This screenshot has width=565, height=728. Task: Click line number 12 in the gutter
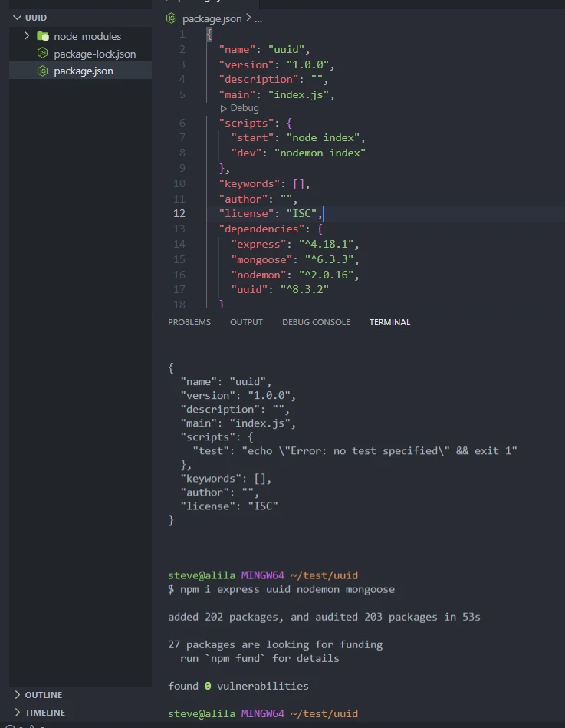pyautogui.click(x=179, y=213)
